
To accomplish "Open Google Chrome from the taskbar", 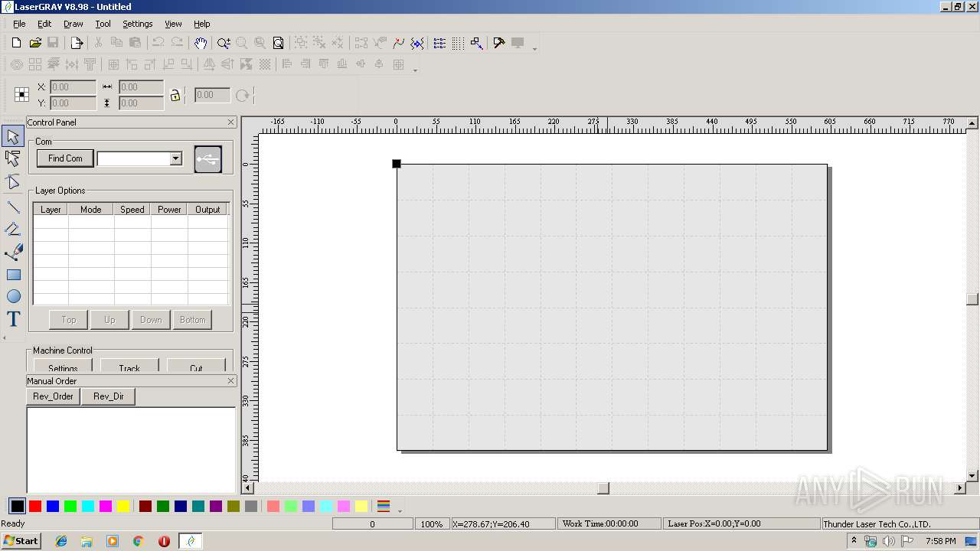I will click(139, 541).
